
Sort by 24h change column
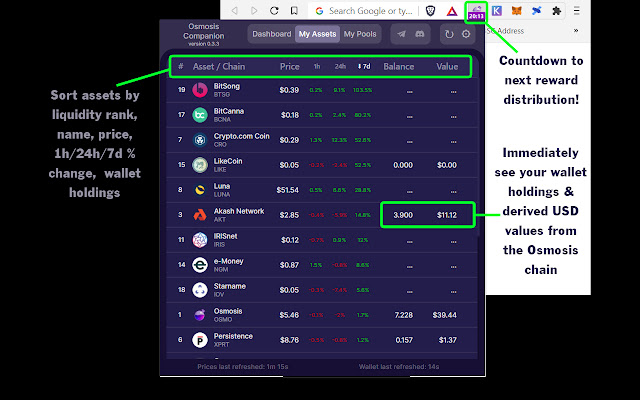click(340, 67)
